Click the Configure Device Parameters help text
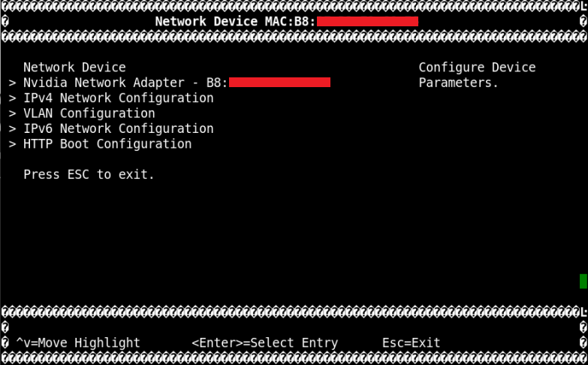 (x=477, y=75)
